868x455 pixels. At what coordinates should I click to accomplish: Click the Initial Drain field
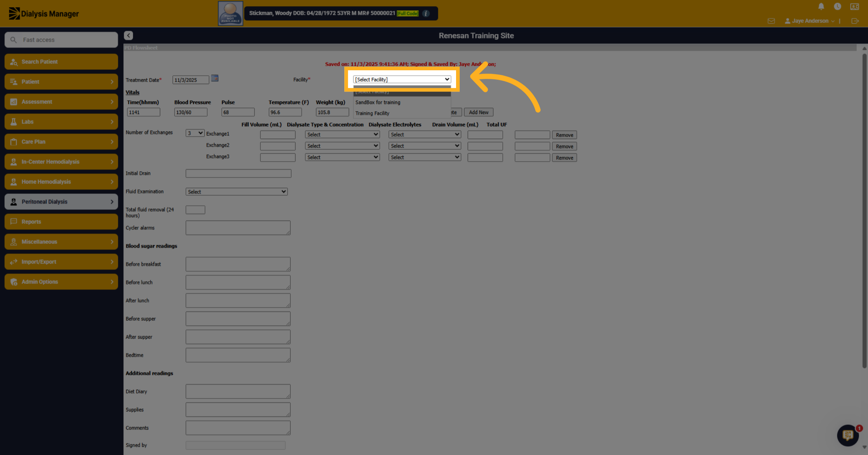[x=238, y=173]
